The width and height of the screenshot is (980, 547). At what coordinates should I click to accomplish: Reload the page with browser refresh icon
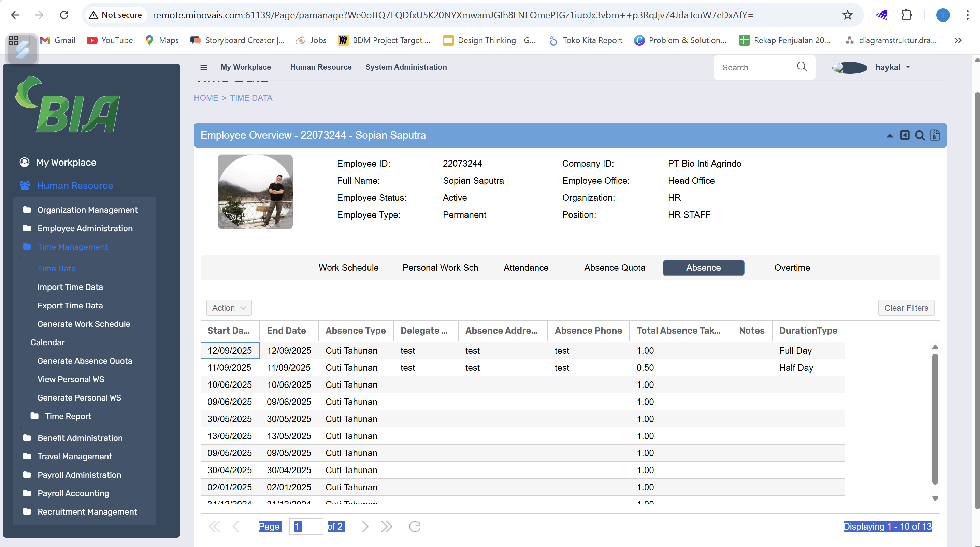[64, 15]
